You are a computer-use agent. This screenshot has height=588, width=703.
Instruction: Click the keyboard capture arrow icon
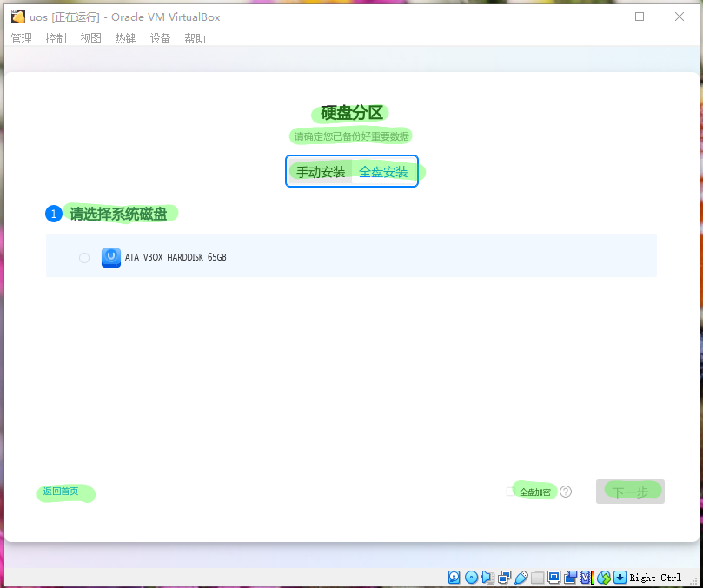click(x=620, y=578)
